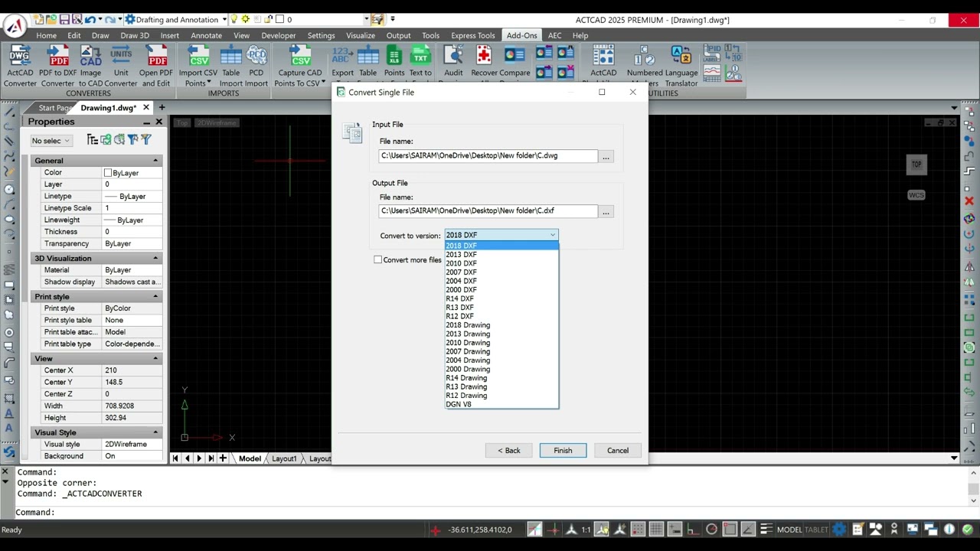Collapse the Print style section

[155, 297]
